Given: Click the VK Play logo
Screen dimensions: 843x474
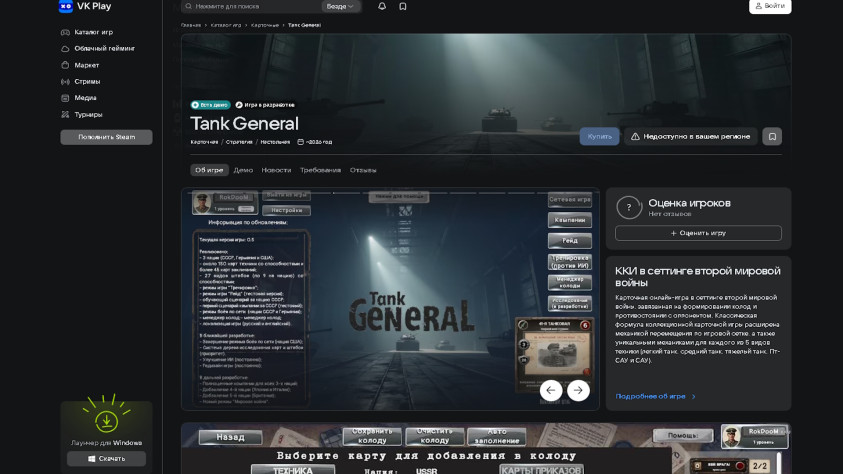Looking at the screenshot, I should pos(86,6).
